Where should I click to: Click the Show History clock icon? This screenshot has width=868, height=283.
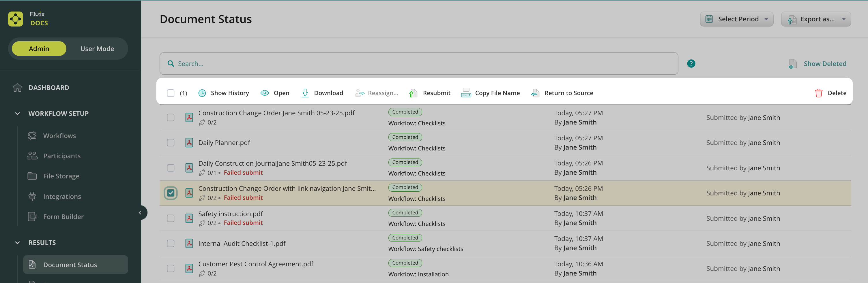(202, 93)
